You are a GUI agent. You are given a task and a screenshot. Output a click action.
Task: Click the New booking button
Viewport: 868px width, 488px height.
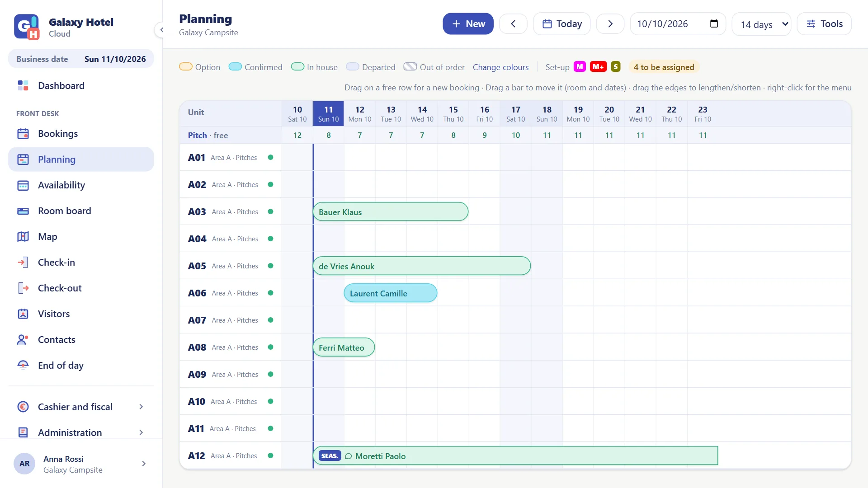(x=468, y=24)
